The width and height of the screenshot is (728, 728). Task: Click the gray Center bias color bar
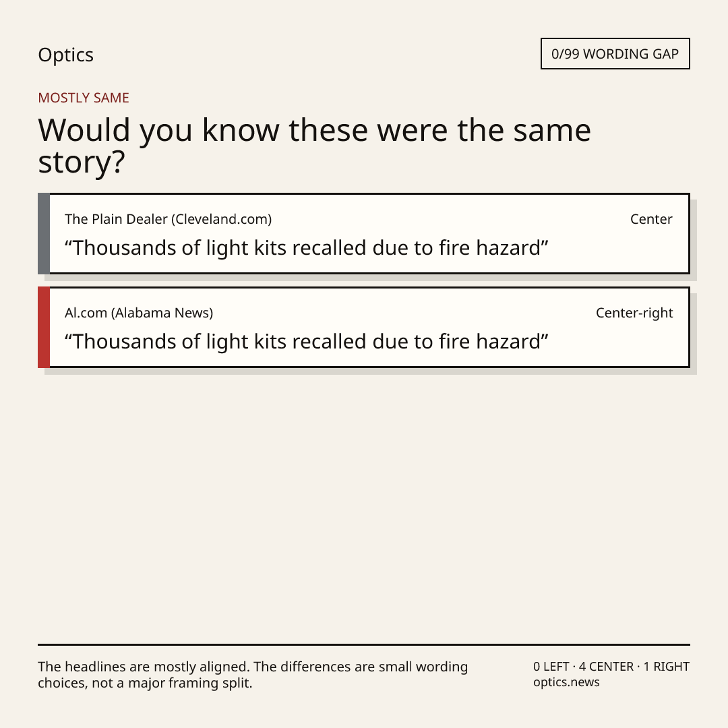pyautogui.click(x=44, y=233)
